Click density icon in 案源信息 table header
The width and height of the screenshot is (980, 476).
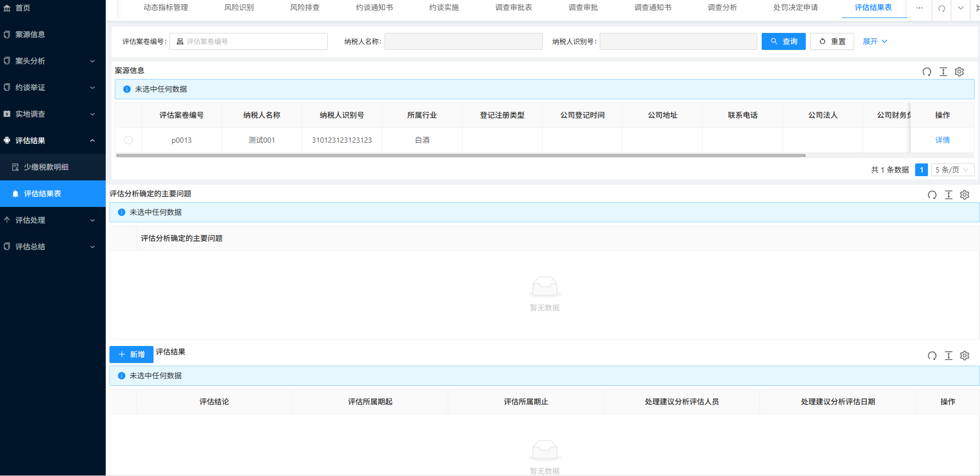[943, 72]
